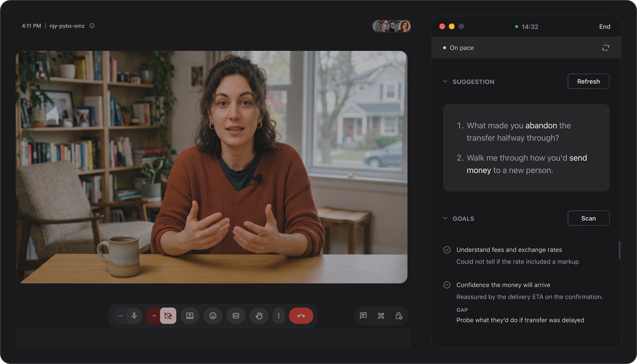Close the assistant panel with red dot
Viewport: 637px width, 364px height.
pos(442,27)
